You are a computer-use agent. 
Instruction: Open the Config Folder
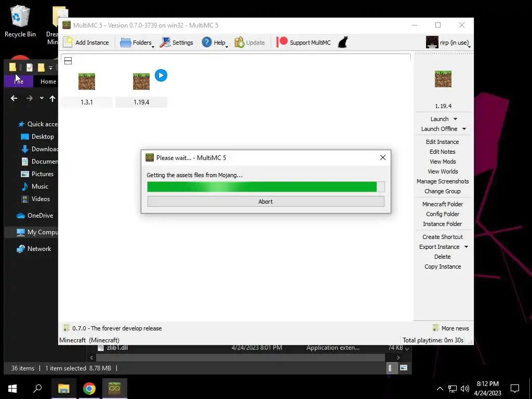(x=443, y=214)
